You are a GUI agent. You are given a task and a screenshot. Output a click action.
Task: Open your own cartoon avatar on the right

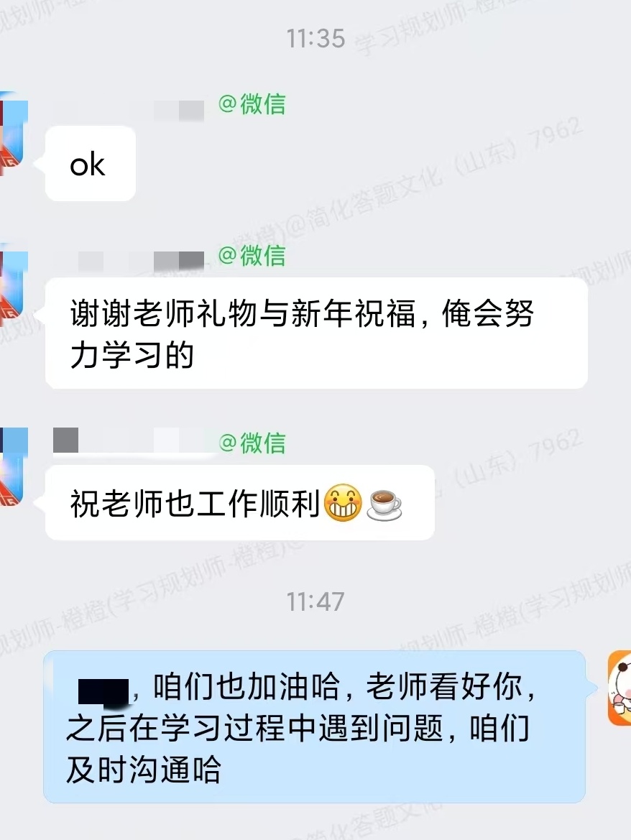click(x=620, y=688)
